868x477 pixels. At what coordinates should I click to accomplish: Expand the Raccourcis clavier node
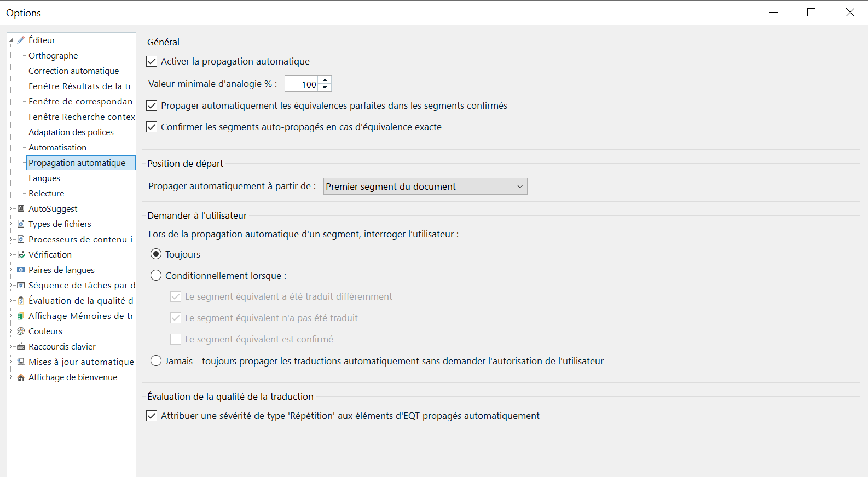click(11, 346)
